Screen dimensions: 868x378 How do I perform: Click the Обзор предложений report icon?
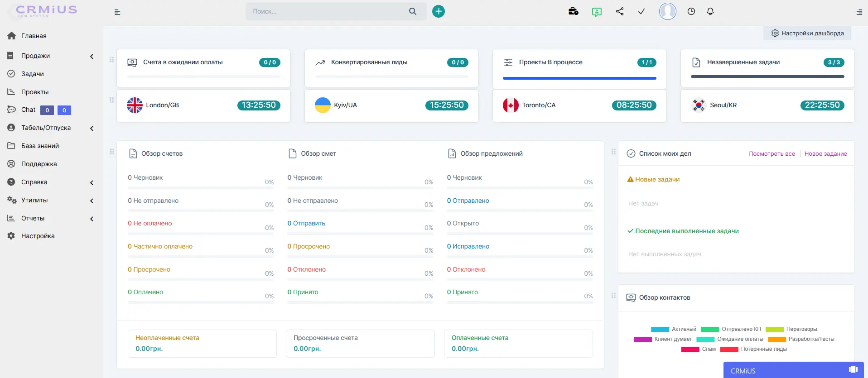(452, 153)
